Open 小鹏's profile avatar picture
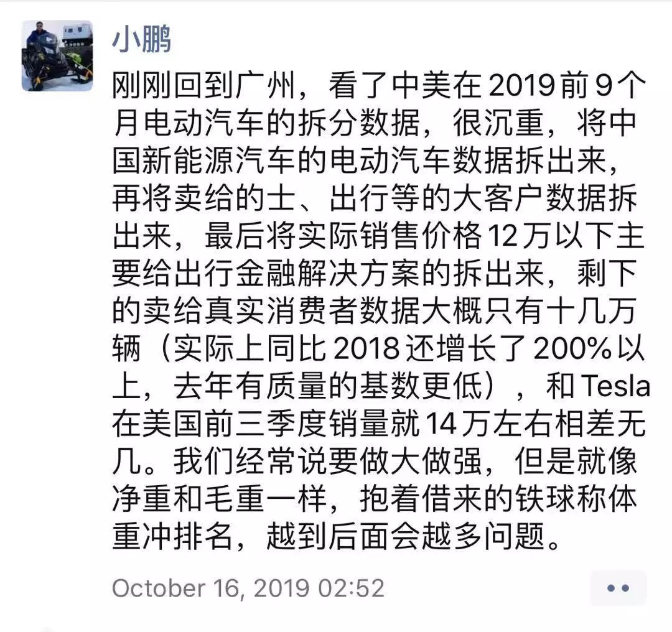The width and height of the screenshot is (672, 632). [57, 56]
